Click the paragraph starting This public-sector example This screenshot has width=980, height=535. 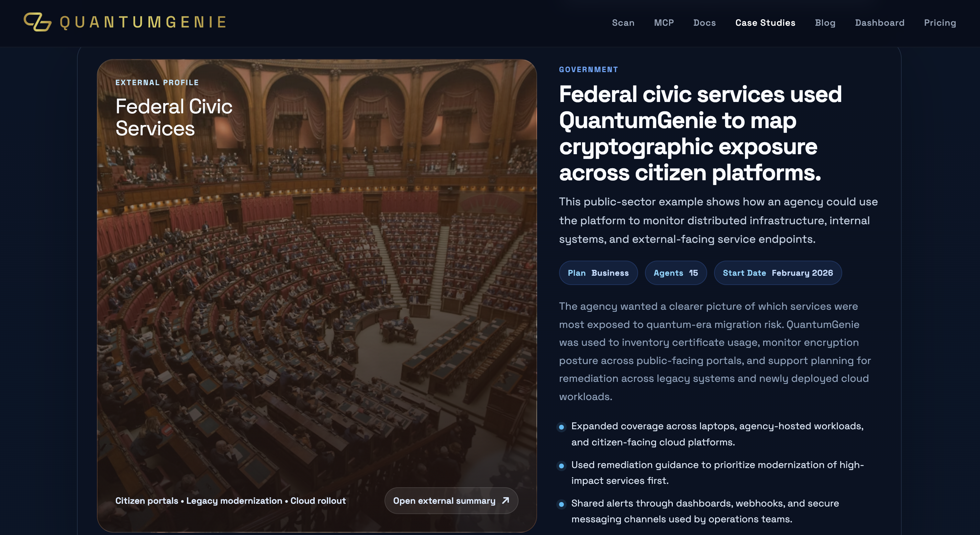click(718, 220)
